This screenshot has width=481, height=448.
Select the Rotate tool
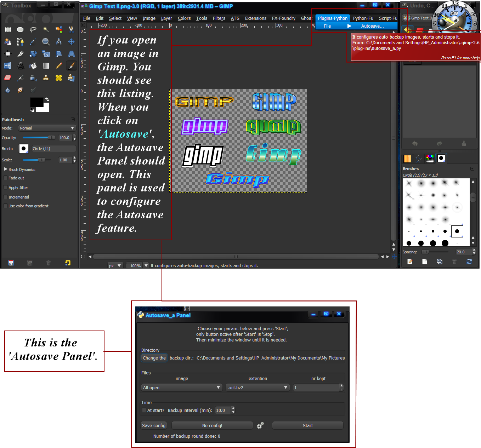(x=33, y=54)
